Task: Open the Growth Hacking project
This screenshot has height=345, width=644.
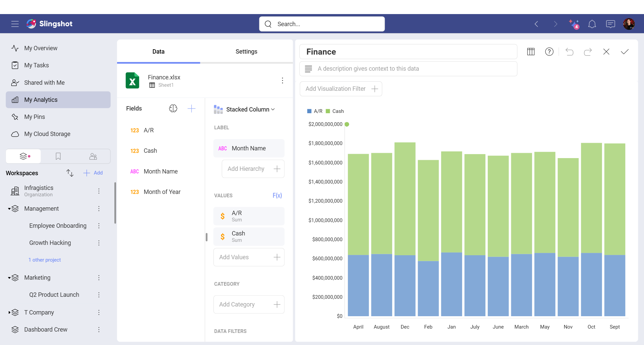Action: coord(50,243)
